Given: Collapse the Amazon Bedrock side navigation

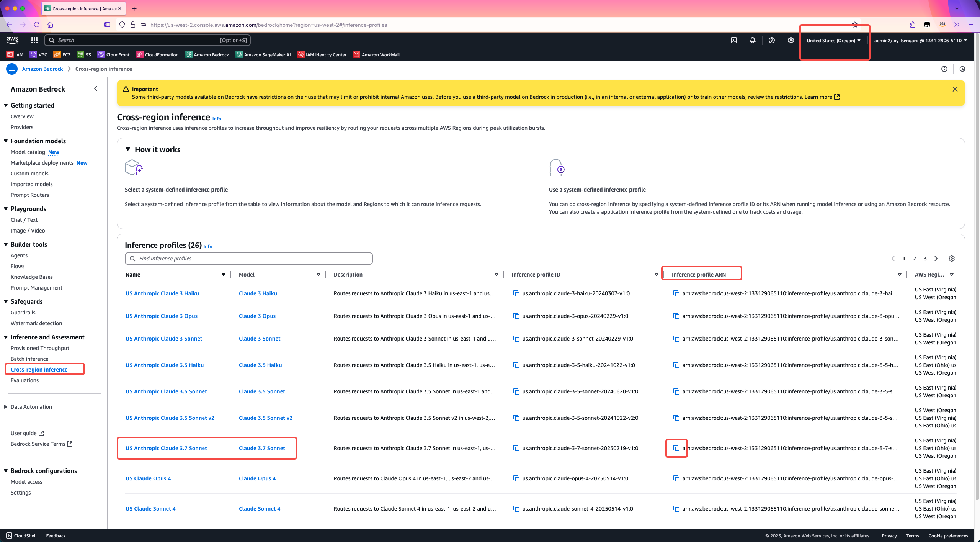Looking at the screenshot, I should (x=96, y=89).
